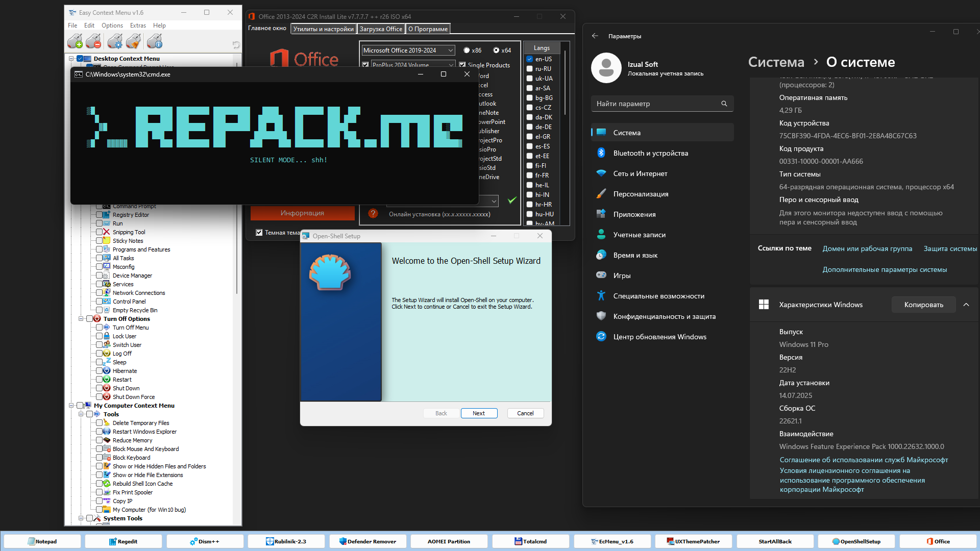
Task: Click the mouse-info About toolbar icon
Action: coord(155,41)
